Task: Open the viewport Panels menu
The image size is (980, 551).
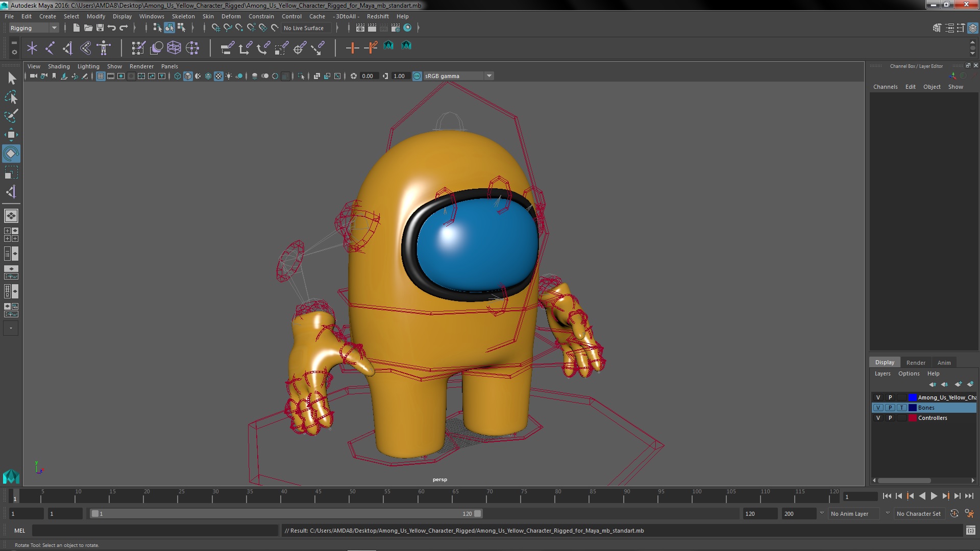Action: click(x=169, y=66)
